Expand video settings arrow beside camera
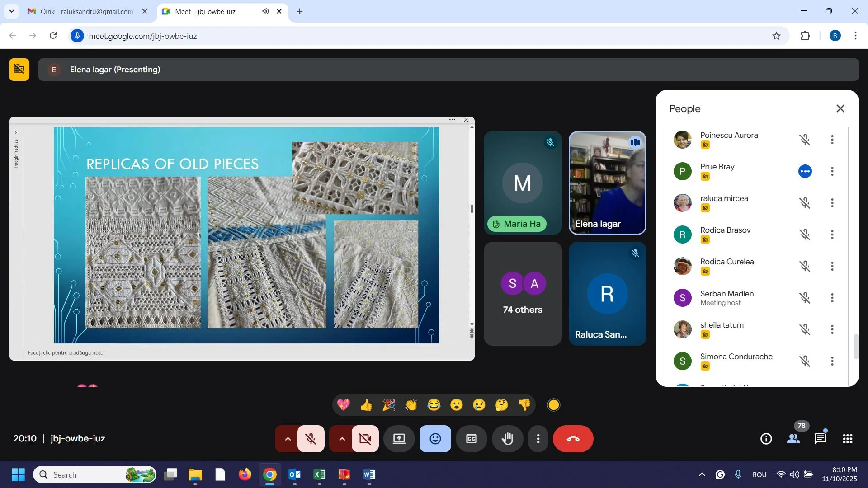The height and width of the screenshot is (488, 868). point(342,439)
